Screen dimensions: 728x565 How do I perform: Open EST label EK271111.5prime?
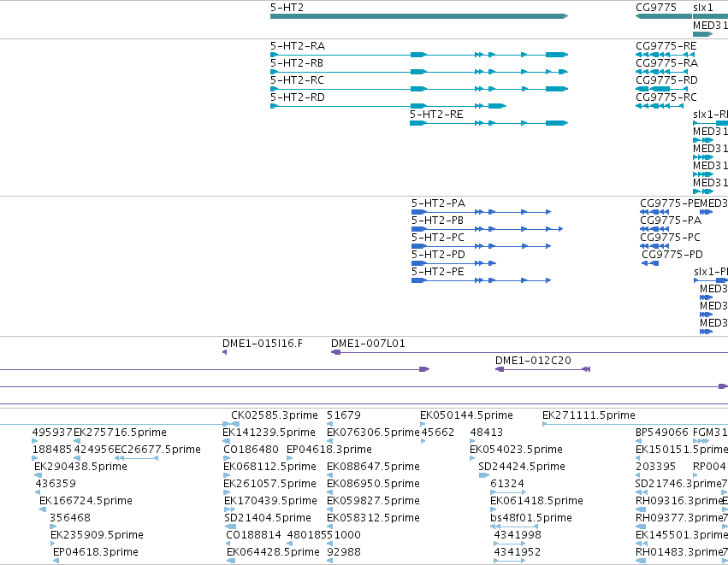point(589,415)
